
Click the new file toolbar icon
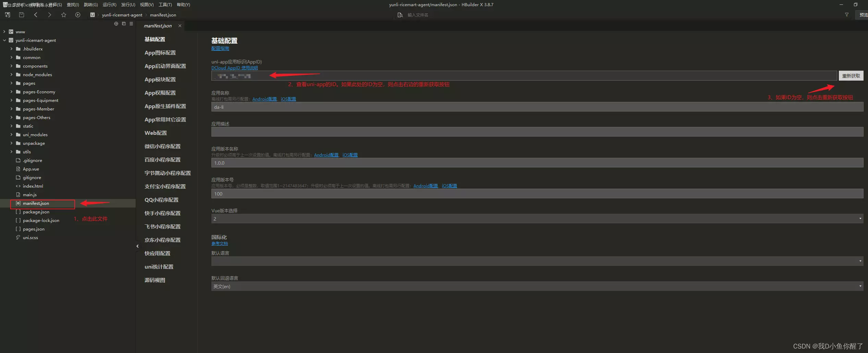[8, 15]
